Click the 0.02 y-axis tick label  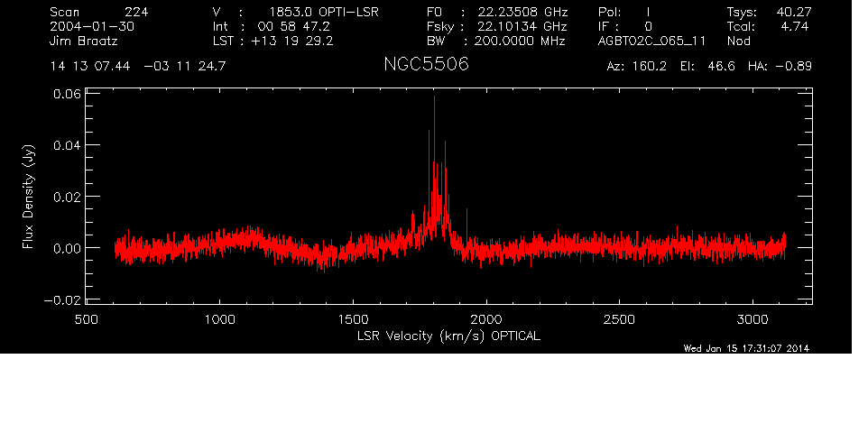tap(67, 197)
